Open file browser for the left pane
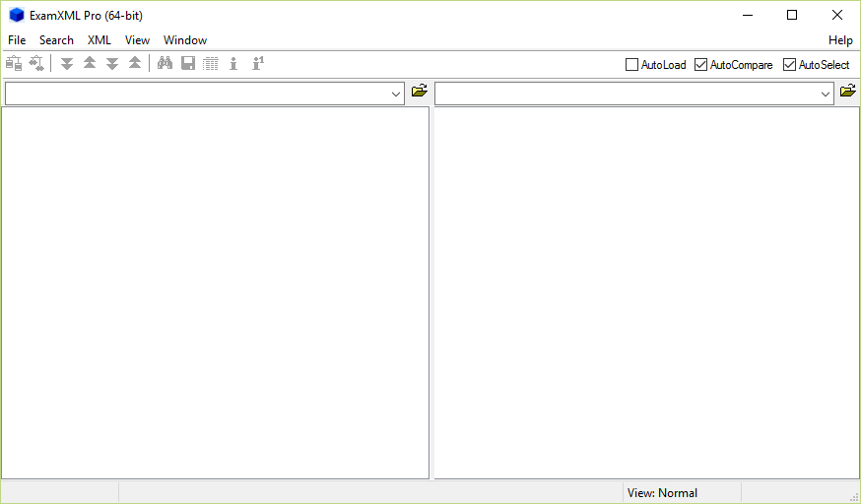861x504 pixels. click(x=420, y=91)
